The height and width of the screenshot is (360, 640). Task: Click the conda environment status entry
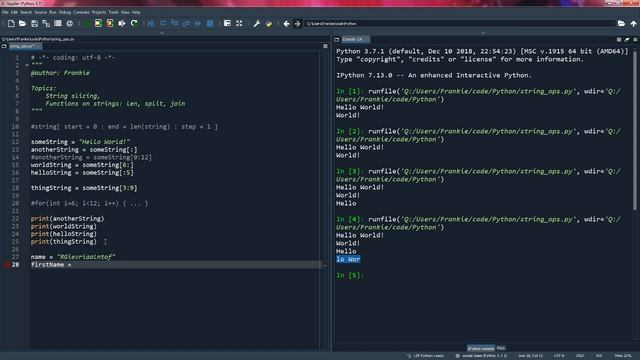coord(482,356)
